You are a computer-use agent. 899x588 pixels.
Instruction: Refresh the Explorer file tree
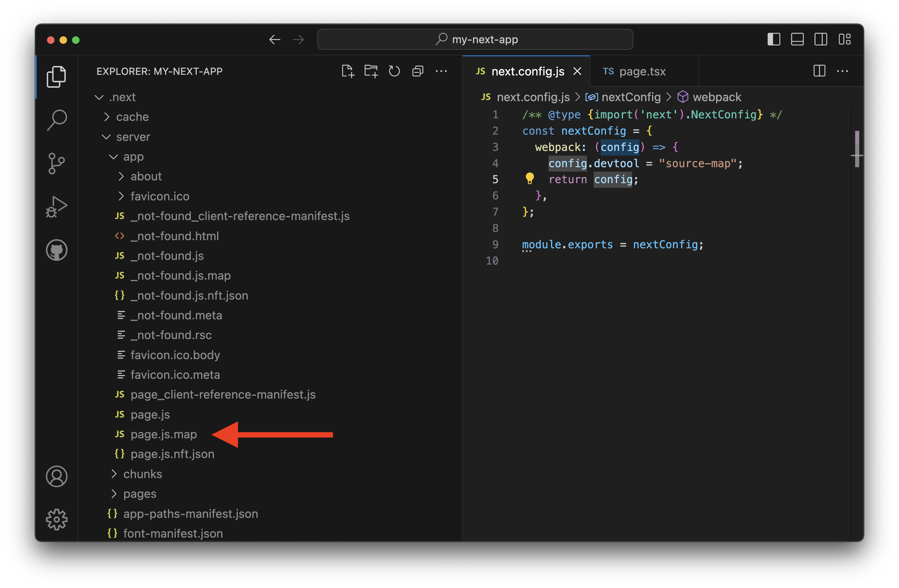tap(394, 71)
